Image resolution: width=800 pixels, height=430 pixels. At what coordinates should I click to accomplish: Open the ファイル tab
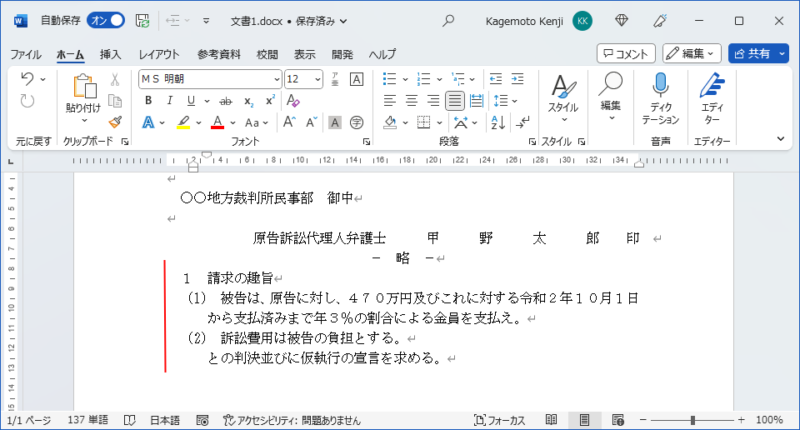click(26, 54)
